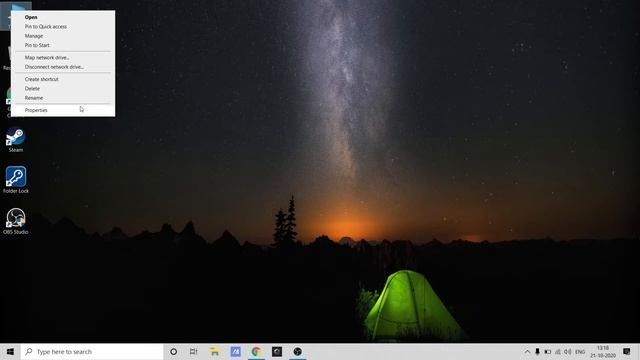Show hidden system tray icons
Viewport: 640px width, 360px height.
point(527,351)
